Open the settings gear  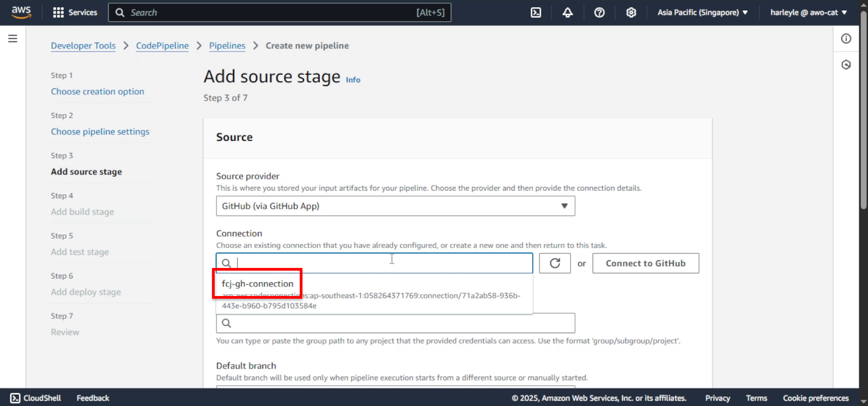(631, 13)
